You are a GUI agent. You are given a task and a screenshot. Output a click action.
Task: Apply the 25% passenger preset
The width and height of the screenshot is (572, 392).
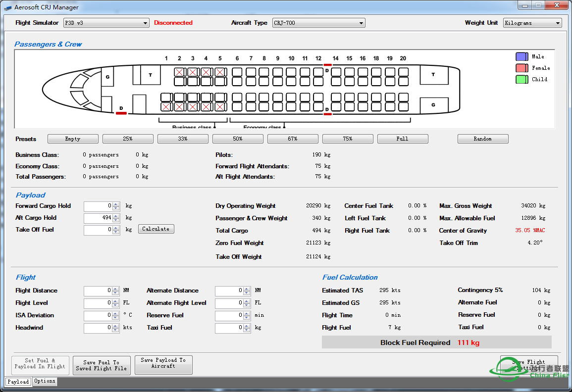(128, 139)
